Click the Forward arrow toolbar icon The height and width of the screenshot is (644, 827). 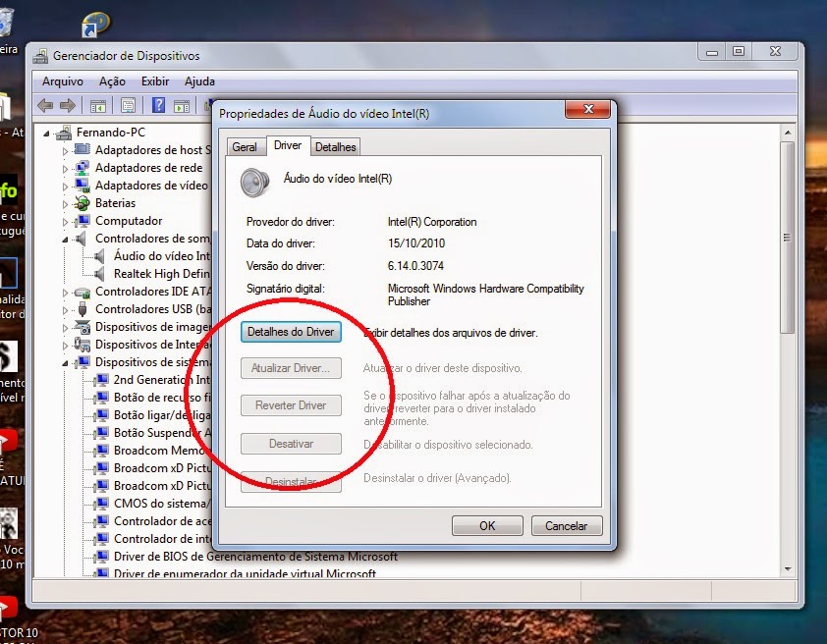68,105
